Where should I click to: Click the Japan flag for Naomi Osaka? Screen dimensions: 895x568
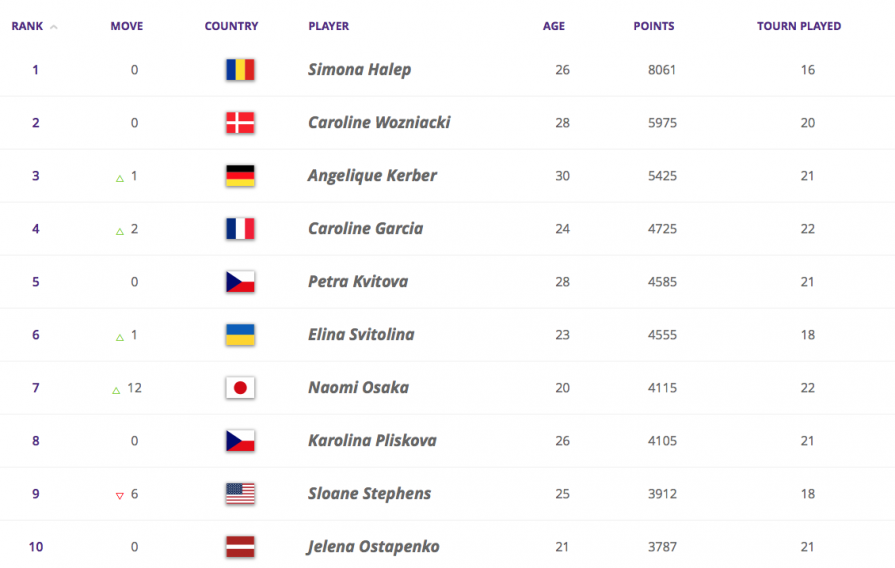[x=240, y=388]
